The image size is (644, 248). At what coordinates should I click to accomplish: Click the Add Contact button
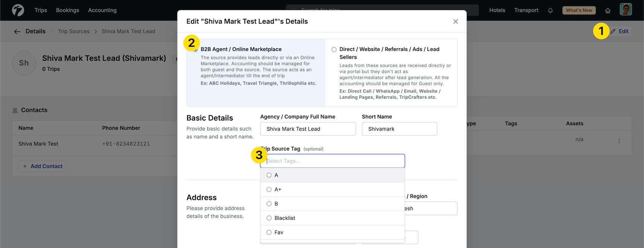(x=42, y=166)
